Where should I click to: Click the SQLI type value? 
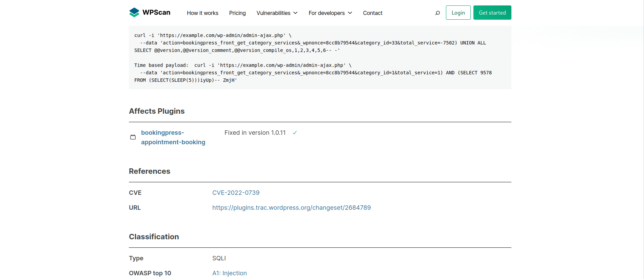[219, 258]
